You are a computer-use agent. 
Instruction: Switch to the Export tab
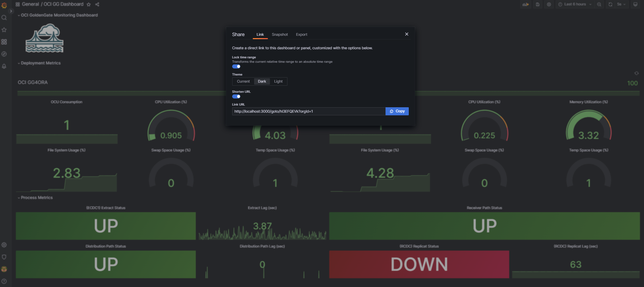[x=302, y=34]
